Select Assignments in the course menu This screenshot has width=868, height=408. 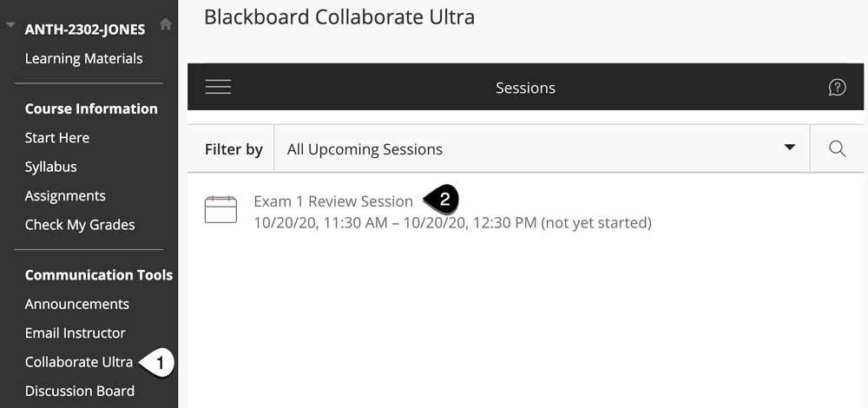pos(65,196)
